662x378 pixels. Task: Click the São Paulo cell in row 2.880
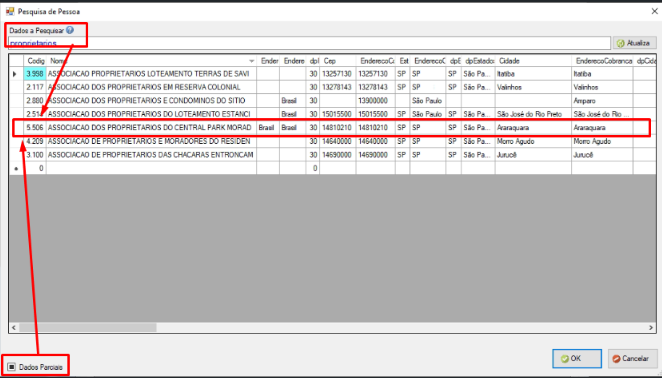click(x=427, y=101)
